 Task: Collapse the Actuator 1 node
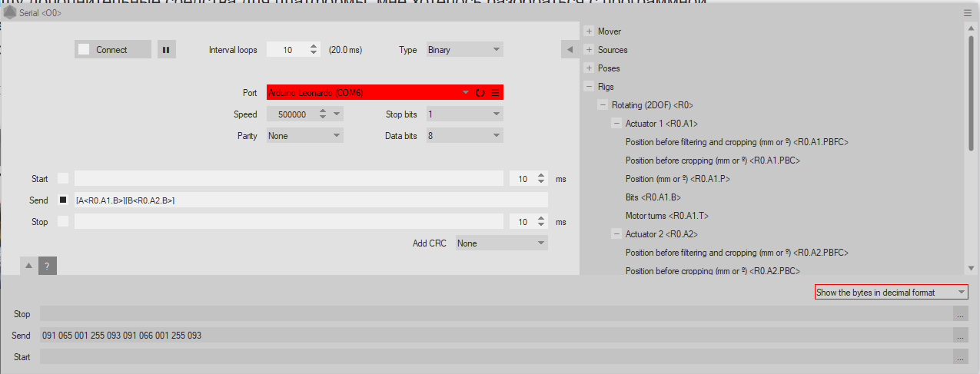(x=616, y=124)
